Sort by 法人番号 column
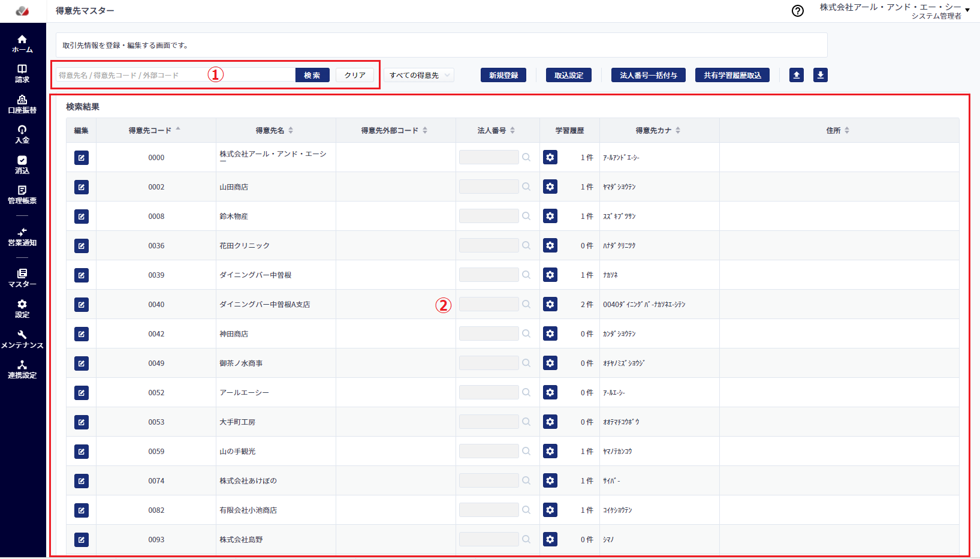This screenshot has height=559, width=980. pos(496,130)
